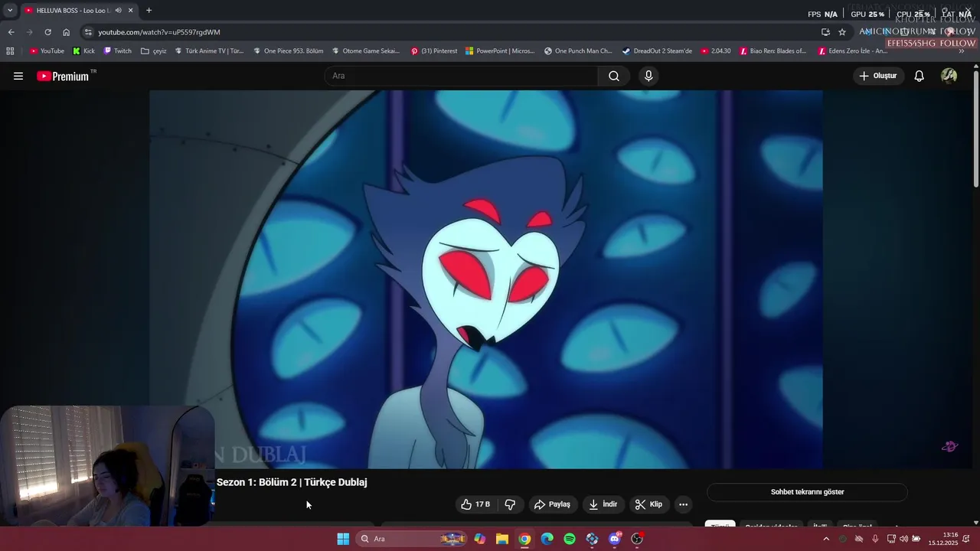This screenshot has height=551, width=980.
Task: Click the video player frame
Action: 486,279
